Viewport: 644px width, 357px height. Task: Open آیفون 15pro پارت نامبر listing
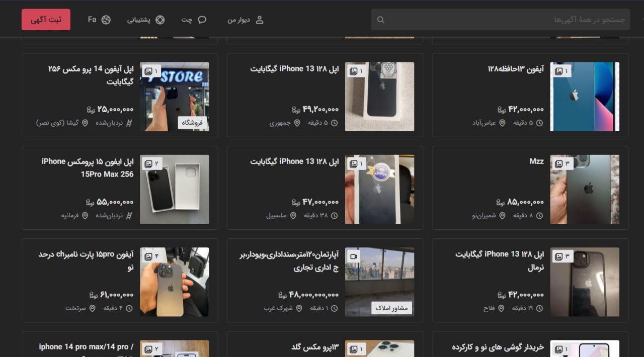(86, 260)
